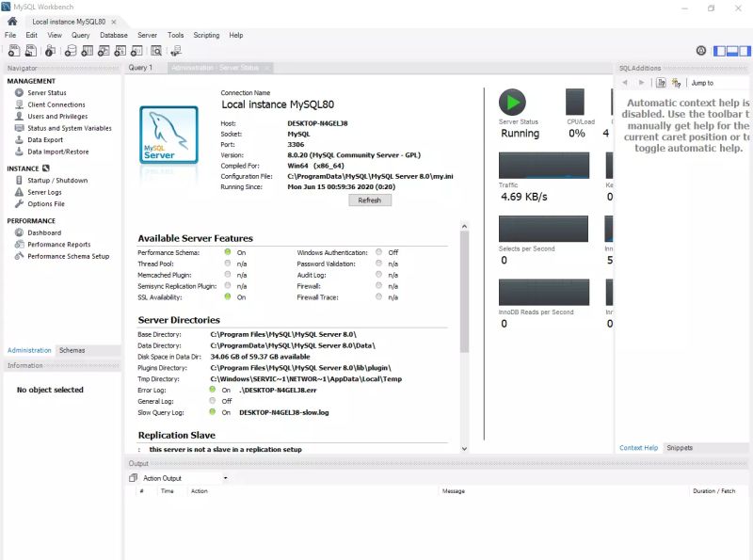Create new stored procedure toolbar icon

(x=120, y=51)
